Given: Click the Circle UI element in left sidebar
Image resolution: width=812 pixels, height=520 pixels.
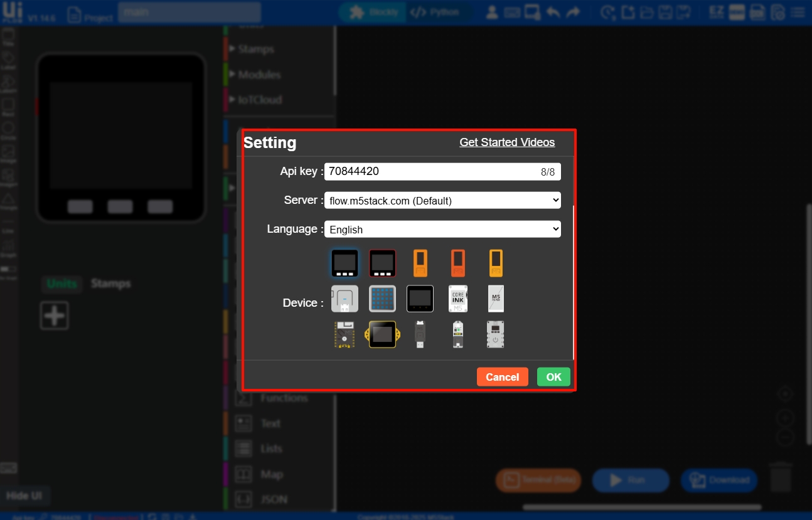Looking at the screenshot, I should 9,130.
